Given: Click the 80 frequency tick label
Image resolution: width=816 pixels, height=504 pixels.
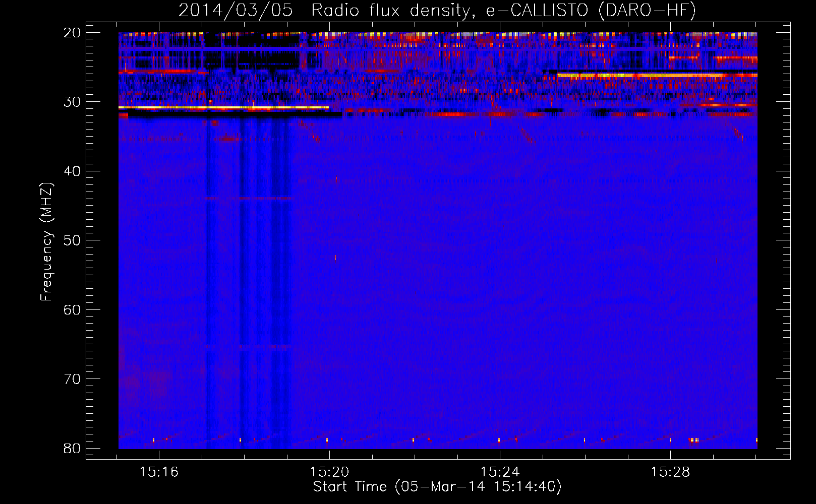Looking at the screenshot, I should click(73, 448).
